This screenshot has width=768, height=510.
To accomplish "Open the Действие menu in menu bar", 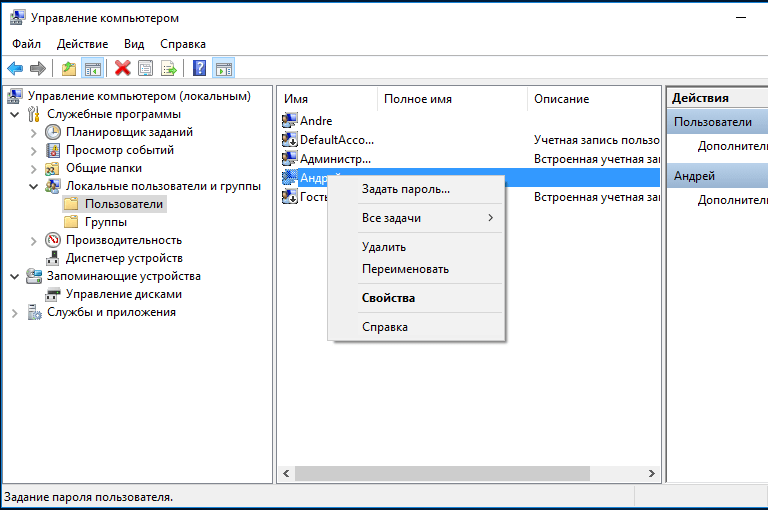I will coord(82,44).
